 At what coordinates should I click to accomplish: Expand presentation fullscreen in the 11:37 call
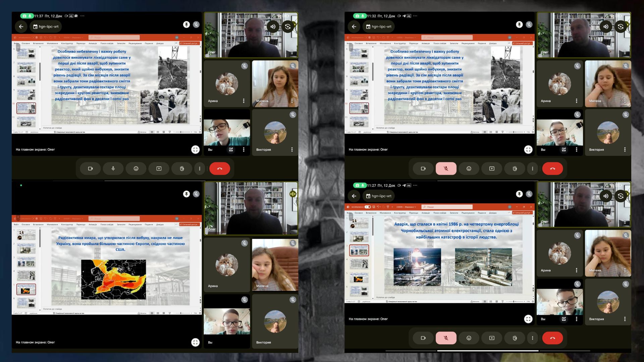(195, 149)
